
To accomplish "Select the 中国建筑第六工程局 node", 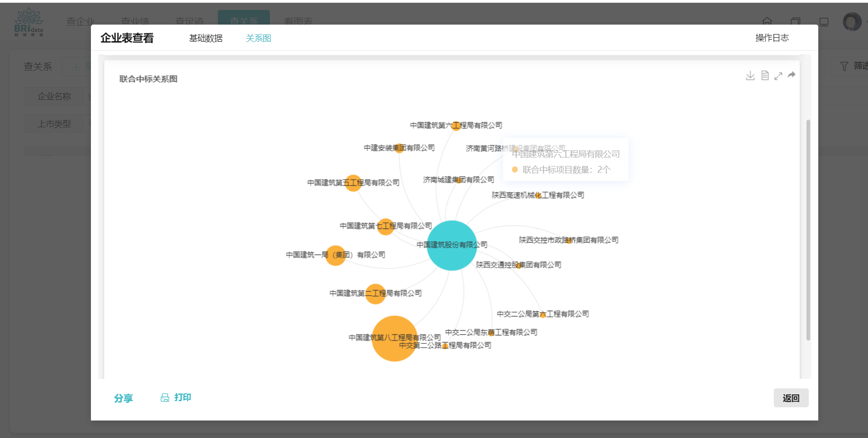I will tap(456, 125).
